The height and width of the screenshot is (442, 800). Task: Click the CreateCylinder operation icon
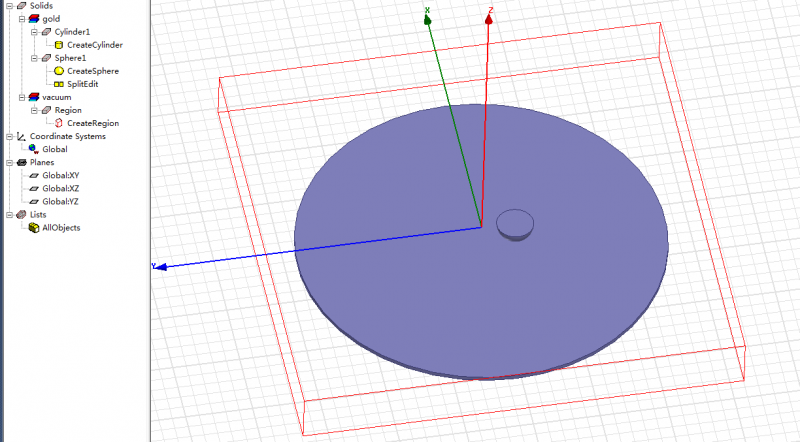[x=59, y=45]
